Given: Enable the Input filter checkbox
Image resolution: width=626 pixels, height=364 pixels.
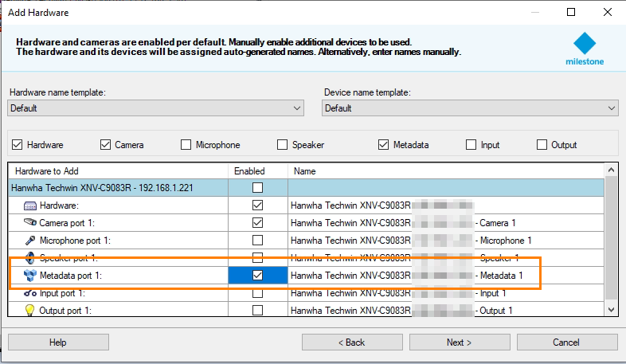Looking at the screenshot, I should pos(471,144).
